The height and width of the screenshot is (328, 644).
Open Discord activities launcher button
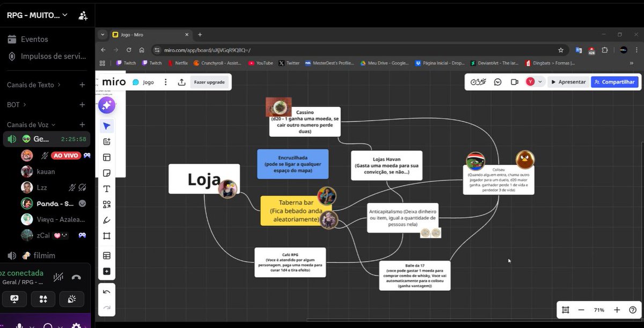pos(43,299)
